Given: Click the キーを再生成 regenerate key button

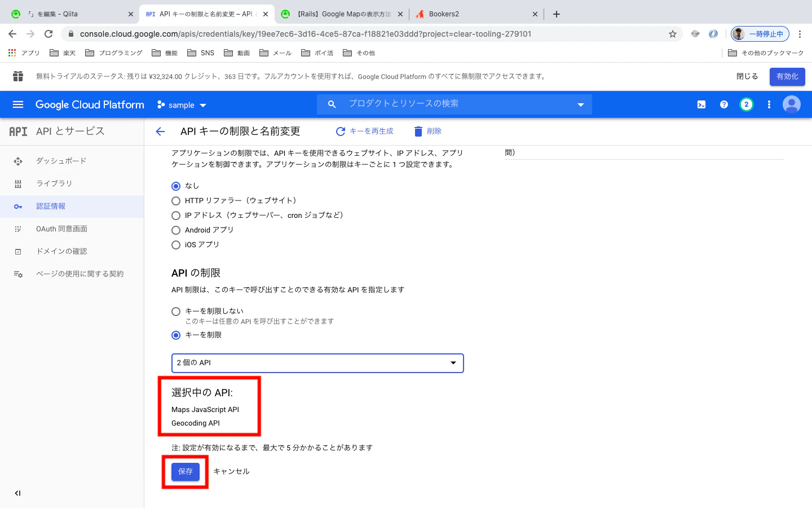Looking at the screenshot, I should coord(364,132).
